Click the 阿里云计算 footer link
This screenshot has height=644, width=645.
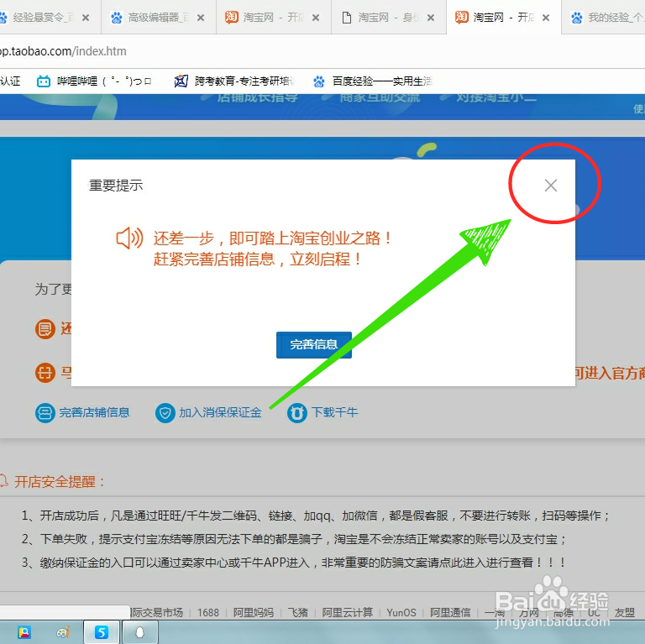tap(347, 612)
